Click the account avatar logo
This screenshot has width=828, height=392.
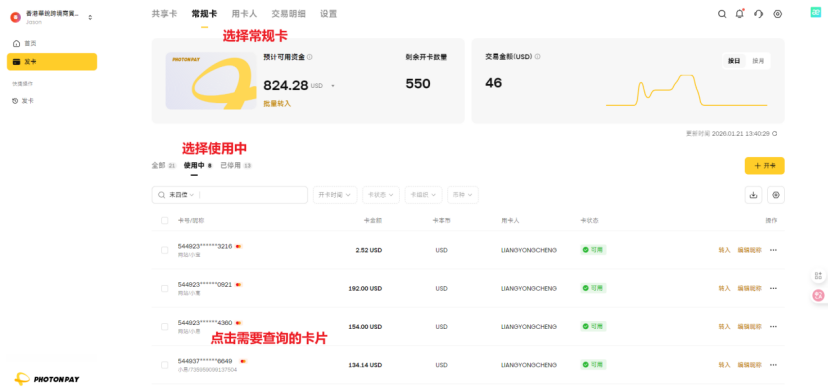point(16,17)
